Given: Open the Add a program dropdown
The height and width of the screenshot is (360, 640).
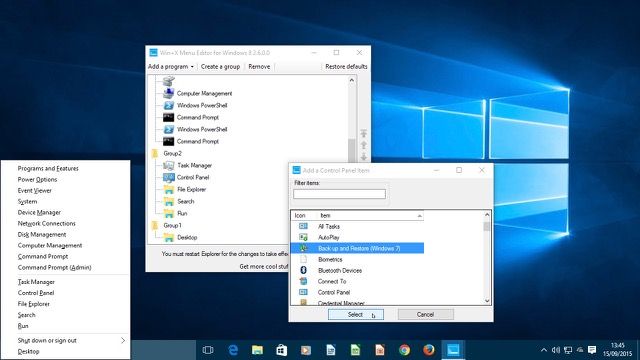Looking at the screenshot, I should click(171, 67).
